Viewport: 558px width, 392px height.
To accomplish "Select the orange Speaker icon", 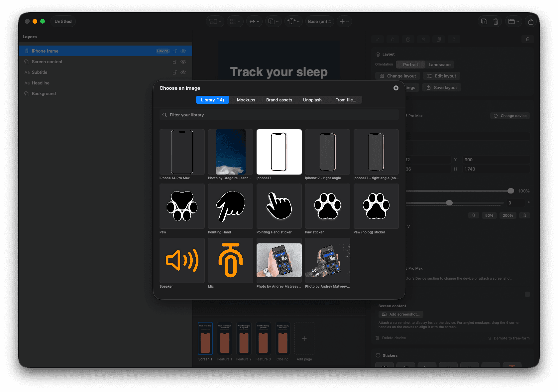I will 182,260.
